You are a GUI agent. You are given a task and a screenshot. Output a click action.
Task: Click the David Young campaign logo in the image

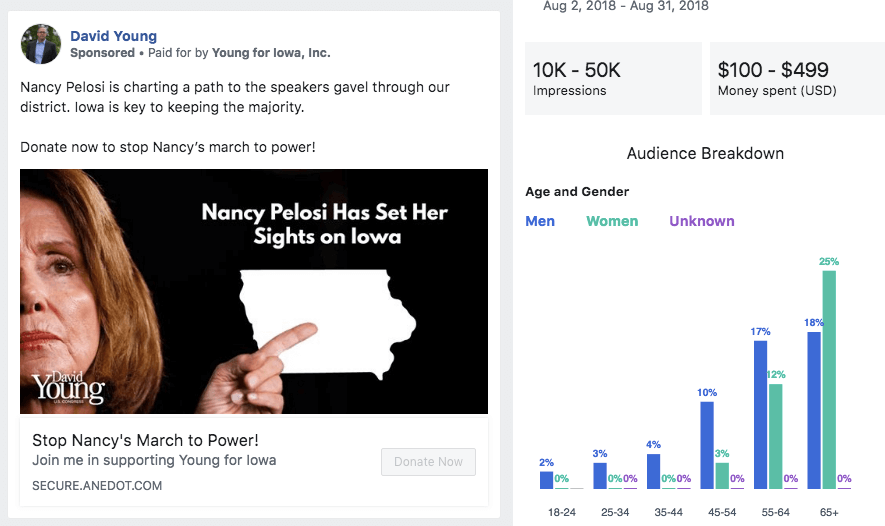click(68, 385)
